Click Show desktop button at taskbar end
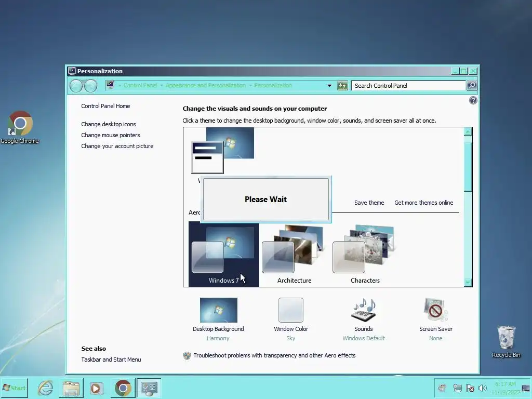 (x=526, y=388)
